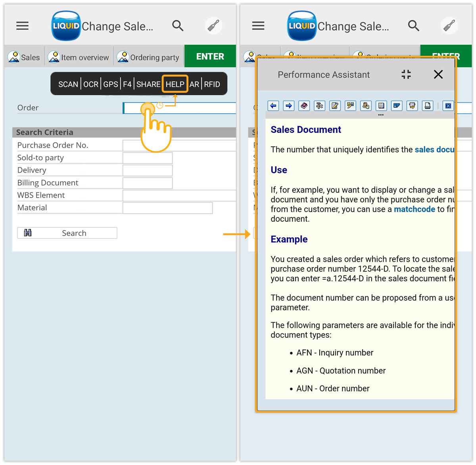Tap Liquid UI logo on Search Criteria screen
Screen dimensions: 476x465
click(x=66, y=26)
